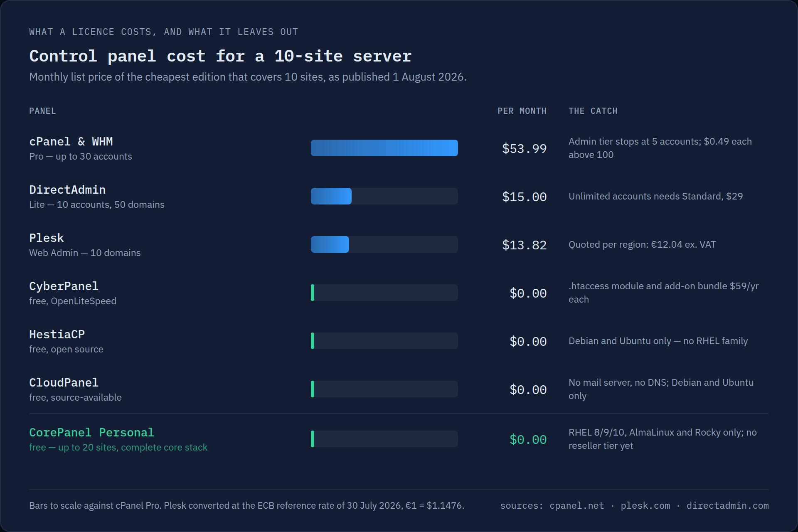The image size is (798, 532).
Task: Click 'free, OpenLiteSpeed' subtext
Action: (73, 301)
